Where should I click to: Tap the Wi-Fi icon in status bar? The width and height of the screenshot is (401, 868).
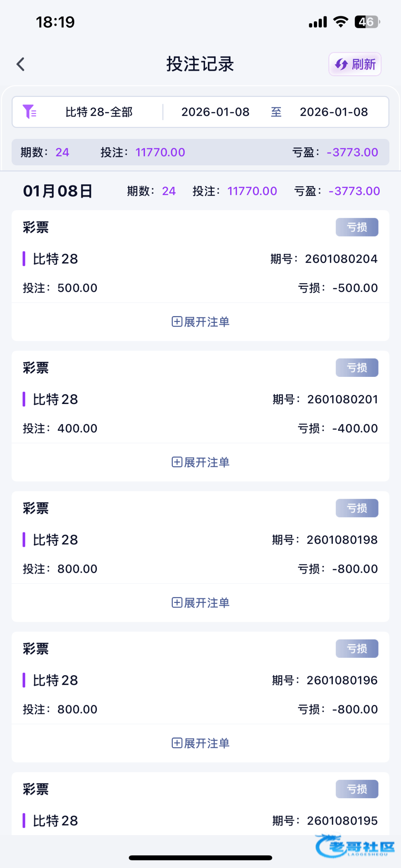tap(340, 22)
